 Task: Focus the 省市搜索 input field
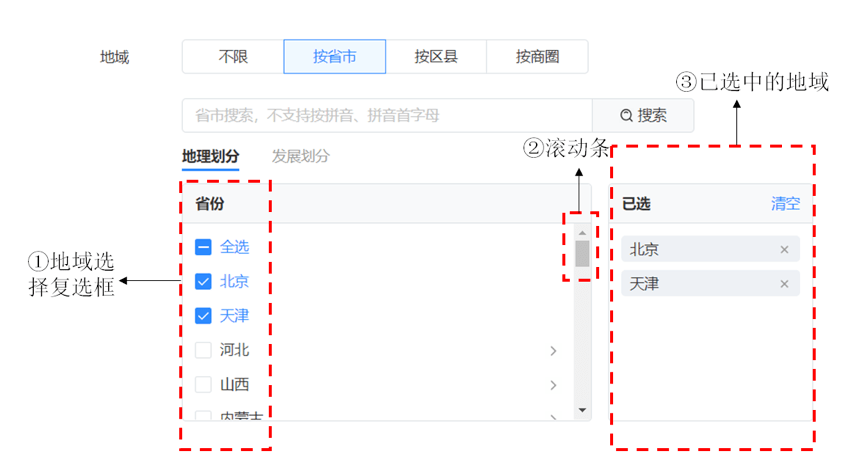[x=387, y=116]
